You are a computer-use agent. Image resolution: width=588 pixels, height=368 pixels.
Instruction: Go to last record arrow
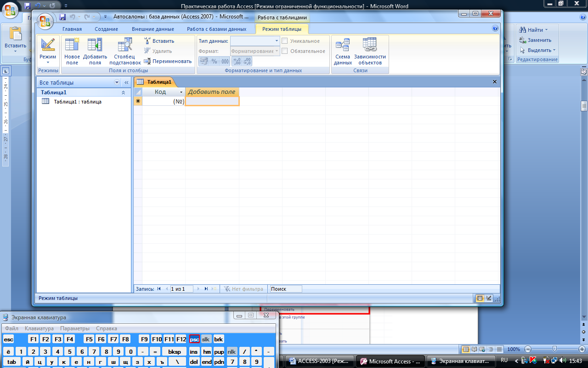point(206,289)
